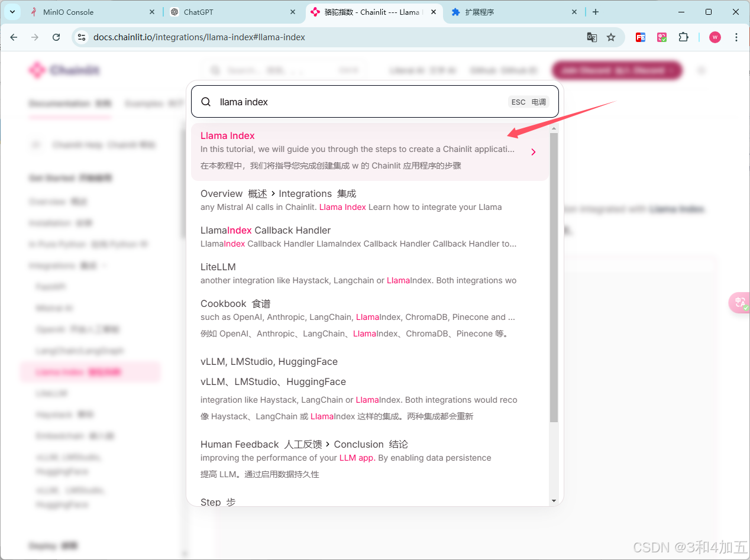
Task: Open the Llama Index search result
Action: coord(370,151)
